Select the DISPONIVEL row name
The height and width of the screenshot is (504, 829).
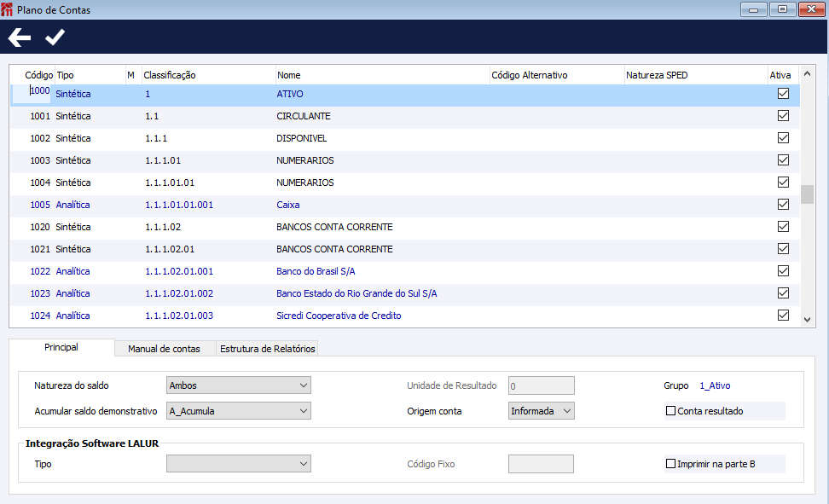[301, 138]
